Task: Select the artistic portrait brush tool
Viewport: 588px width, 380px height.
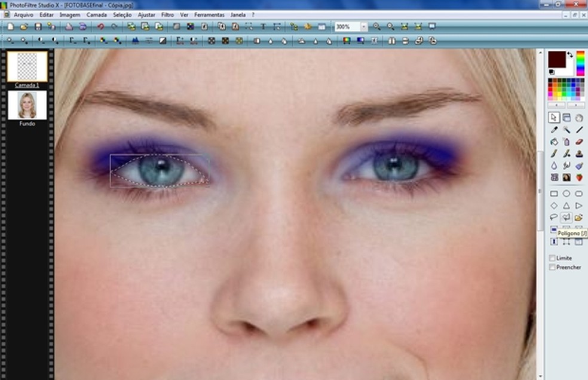Action: [566, 177]
